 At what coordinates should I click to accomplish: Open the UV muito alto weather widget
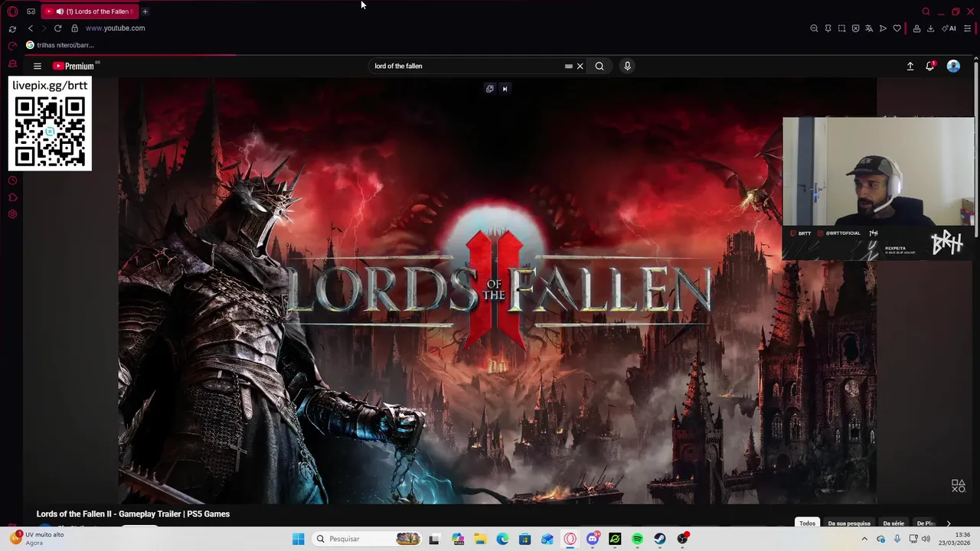(37, 539)
